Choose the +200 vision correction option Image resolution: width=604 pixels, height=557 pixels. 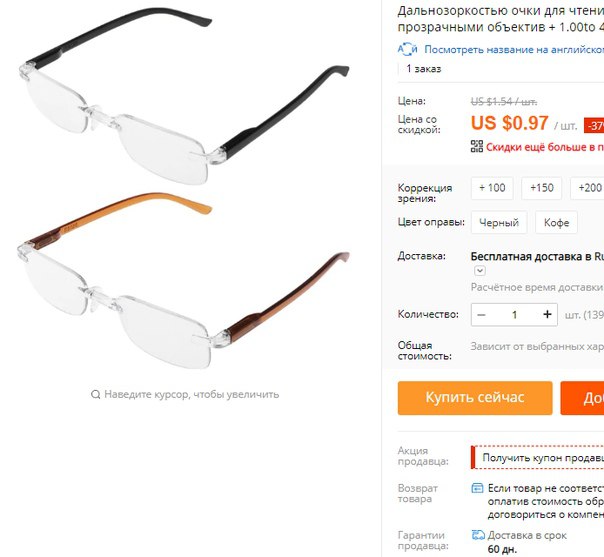tap(589, 188)
